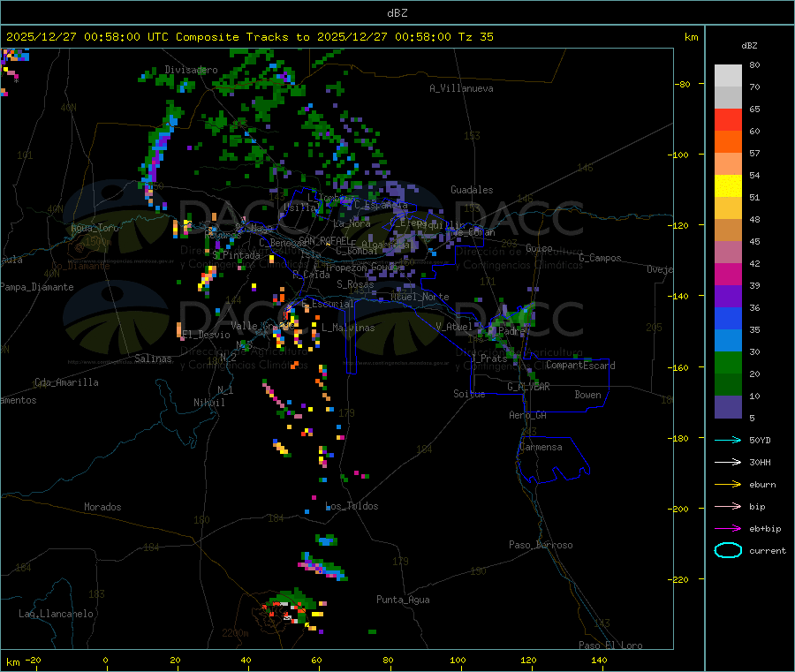The width and height of the screenshot is (795, 672).
Task: Click the 0 tick on the bottom axis
Action: [x=105, y=660]
